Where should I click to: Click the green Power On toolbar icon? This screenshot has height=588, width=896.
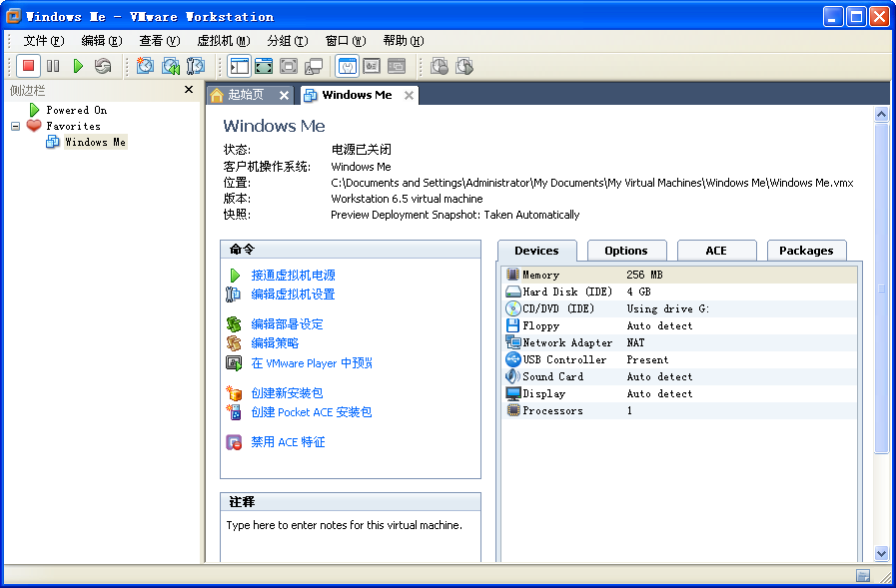coord(78,66)
